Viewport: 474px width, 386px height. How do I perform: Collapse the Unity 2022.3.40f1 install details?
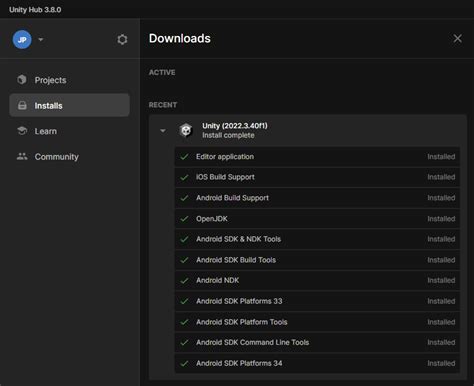pyautogui.click(x=163, y=131)
